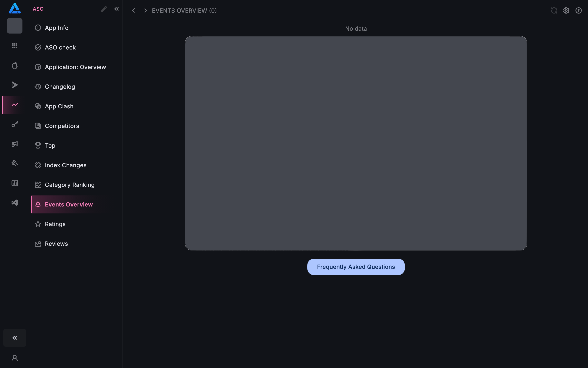This screenshot has width=588, height=368.
Task: Click the pencil edit icon beside ASO
Action: [x=104, y=9]
